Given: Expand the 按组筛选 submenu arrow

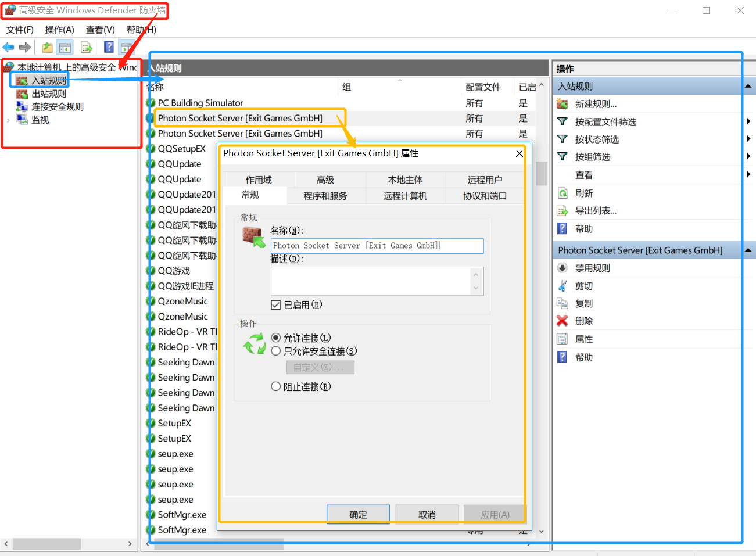Looking at the screenshot, I should coord(748,156).
